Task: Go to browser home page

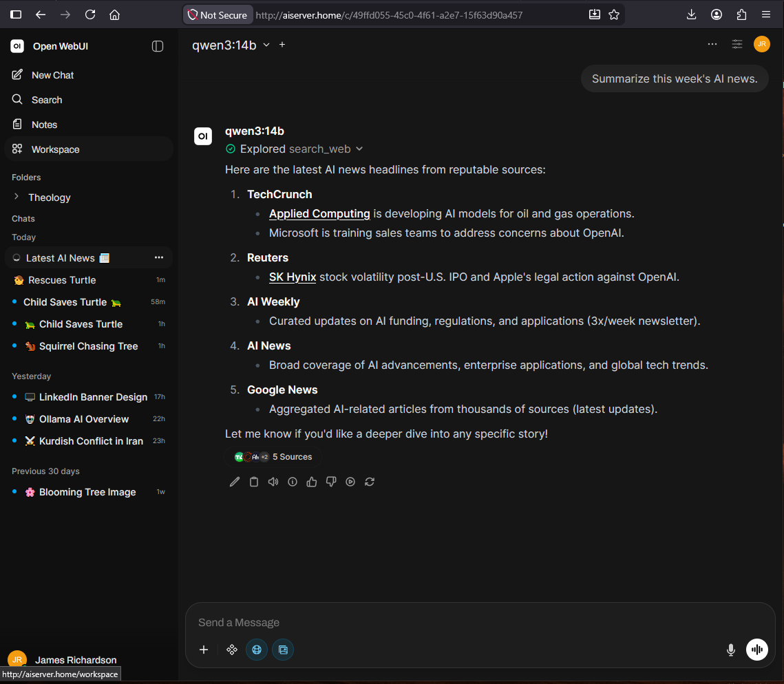Action: click(x=114, y=14)
